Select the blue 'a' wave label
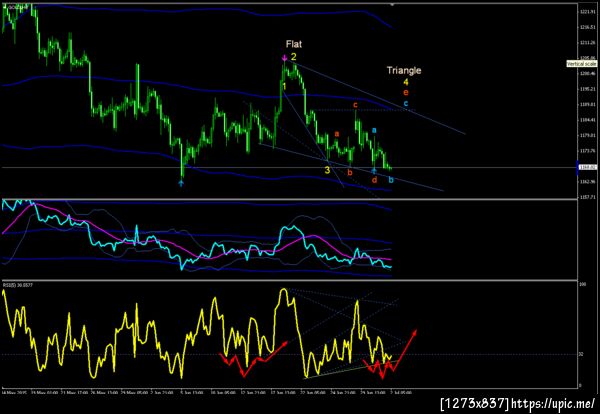This screenshot has height=414, width=600. click(374, 130)
